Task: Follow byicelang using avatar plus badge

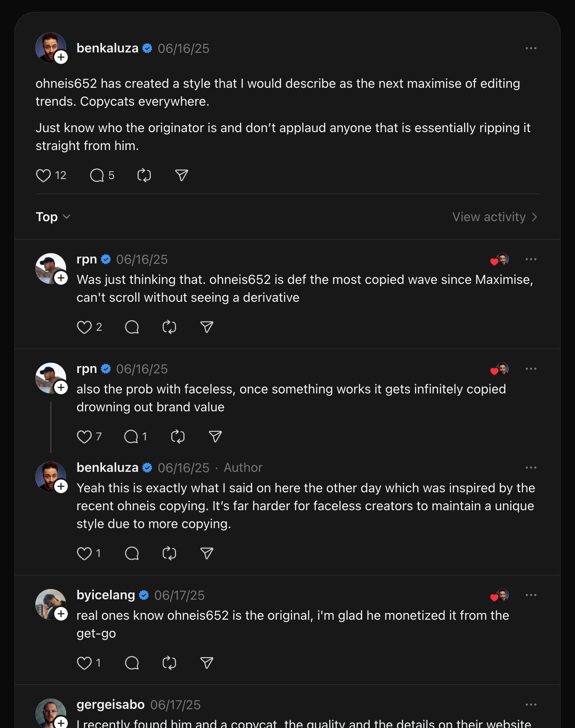Action: point(61,614)
